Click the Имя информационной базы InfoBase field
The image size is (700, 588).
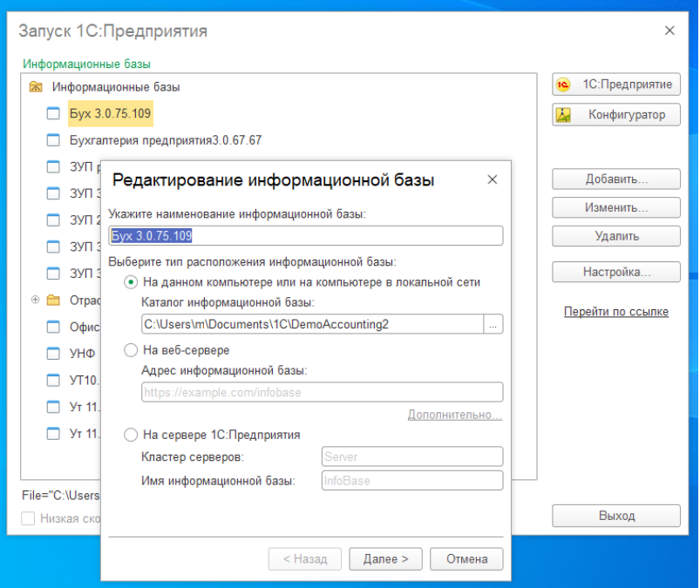pos(412,481)
